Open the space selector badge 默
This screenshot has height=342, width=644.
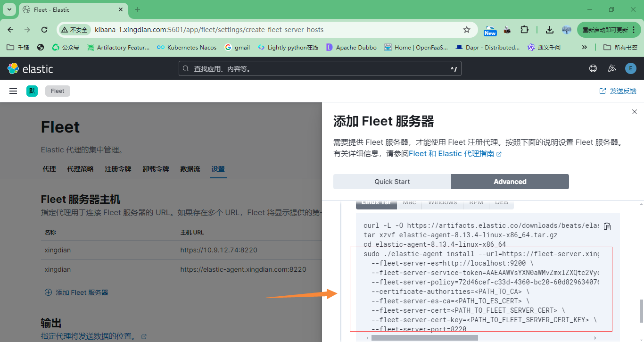point(32,91)
